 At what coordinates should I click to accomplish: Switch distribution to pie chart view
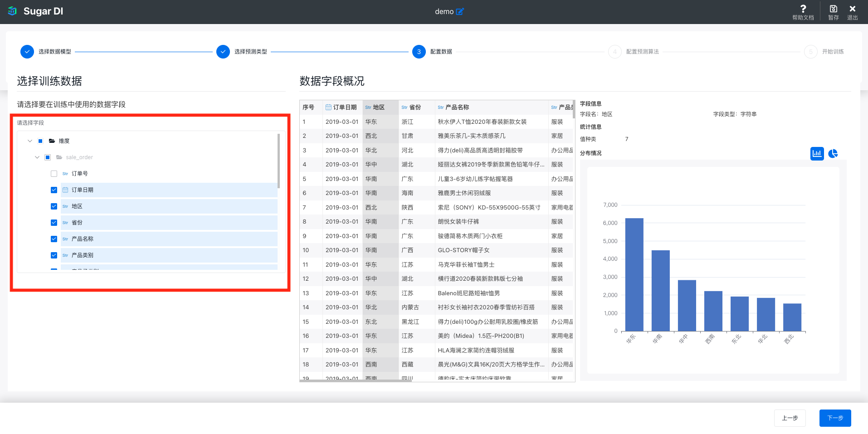click(x=833, y=153)
